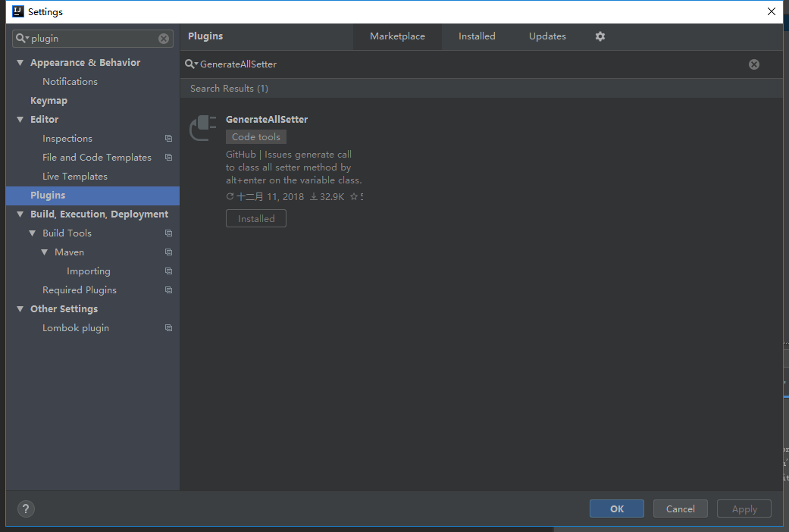The image size is (789, 532).
Task: Click the Search Results (1) header
Action: click(229, 89)
